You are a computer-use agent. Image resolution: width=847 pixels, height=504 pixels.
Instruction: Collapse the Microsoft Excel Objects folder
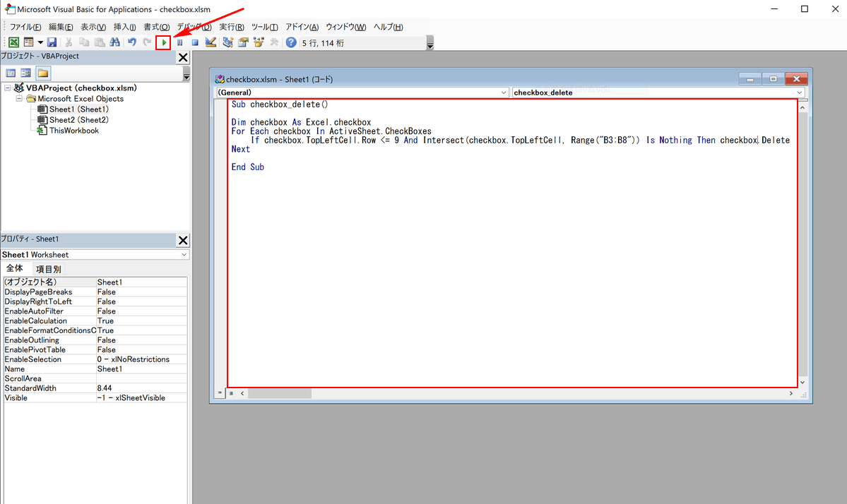[20, 99]
